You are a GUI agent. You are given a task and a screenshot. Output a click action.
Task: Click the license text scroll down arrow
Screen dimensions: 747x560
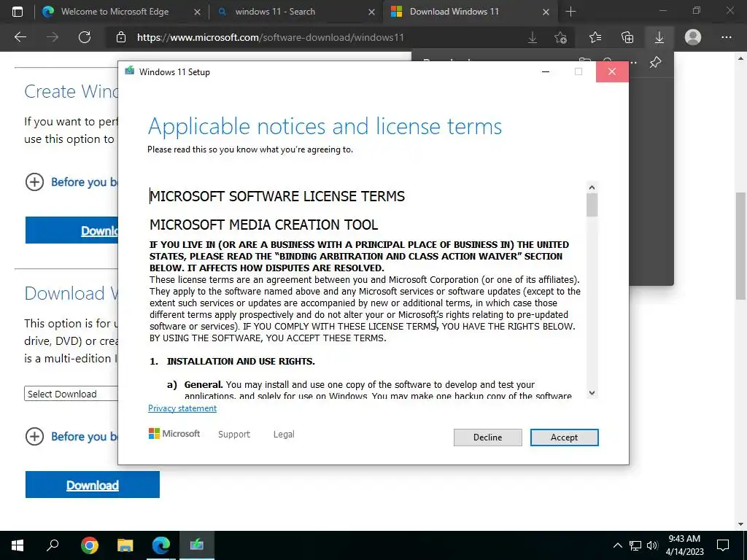pyautogui.click(x=592, y=393)
